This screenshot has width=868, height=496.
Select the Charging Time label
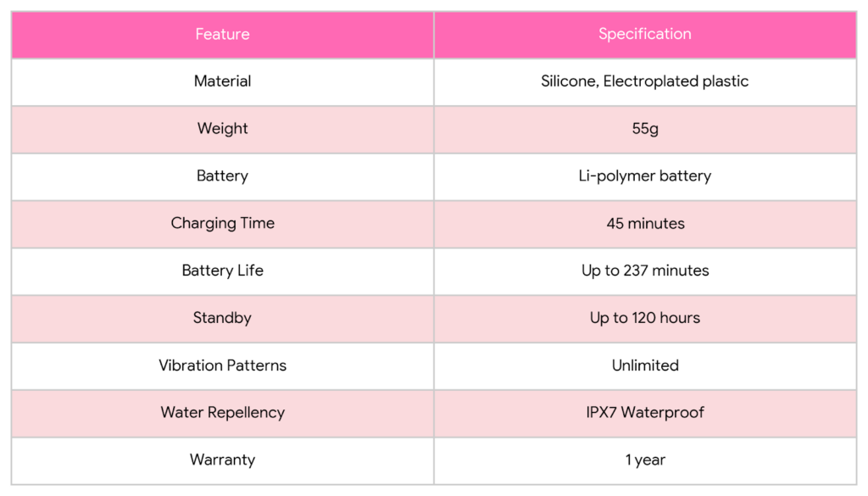click(x=222, y=224)
